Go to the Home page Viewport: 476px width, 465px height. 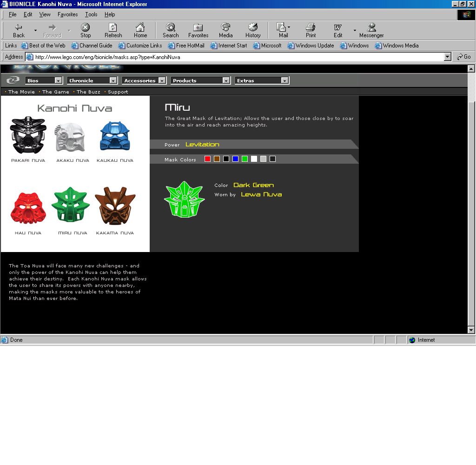pos(140,30)
